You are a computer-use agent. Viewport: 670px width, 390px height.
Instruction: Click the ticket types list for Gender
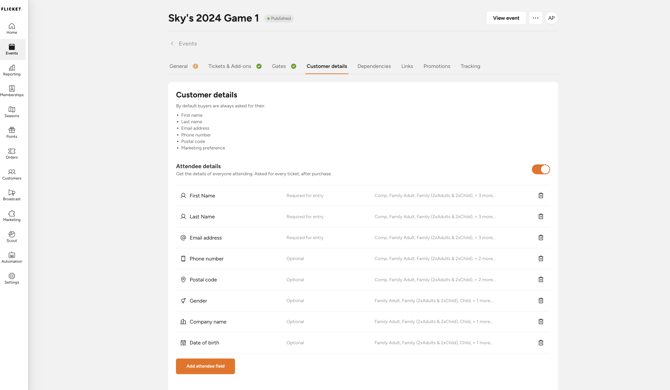coord(433,301)
